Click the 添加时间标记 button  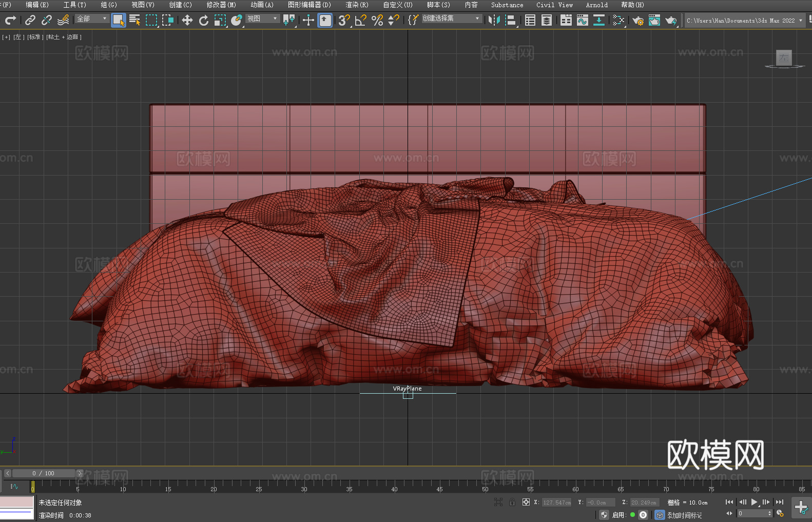pyautogui.click(x=684, y=515)
